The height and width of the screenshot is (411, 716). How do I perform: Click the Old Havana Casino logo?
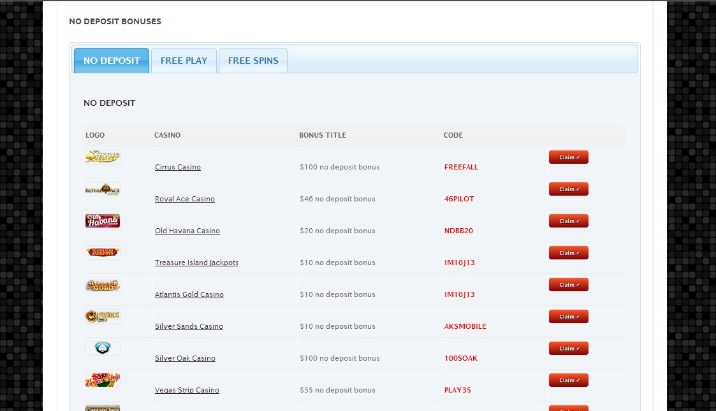coord(102,221)
